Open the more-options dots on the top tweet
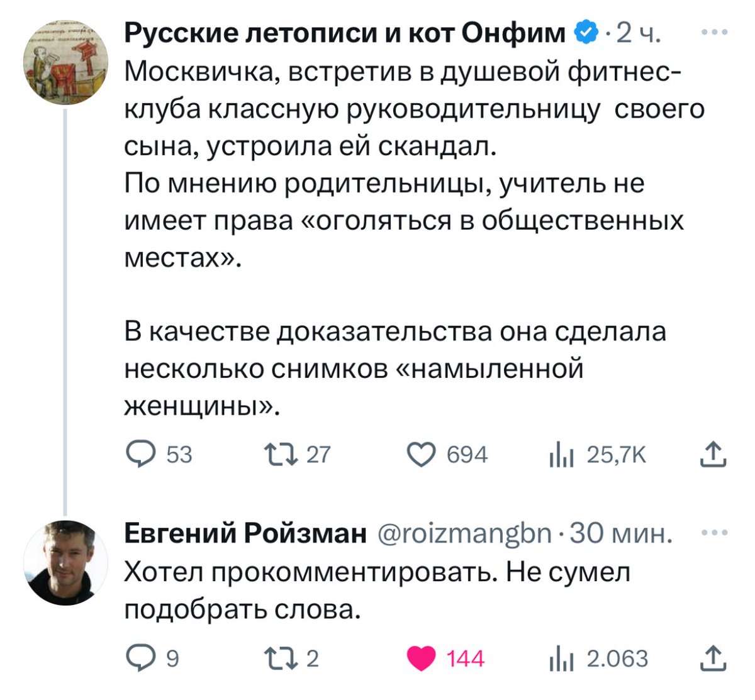Image resolution: width=755 pixels, height=700 pixels. pos(715,33)
